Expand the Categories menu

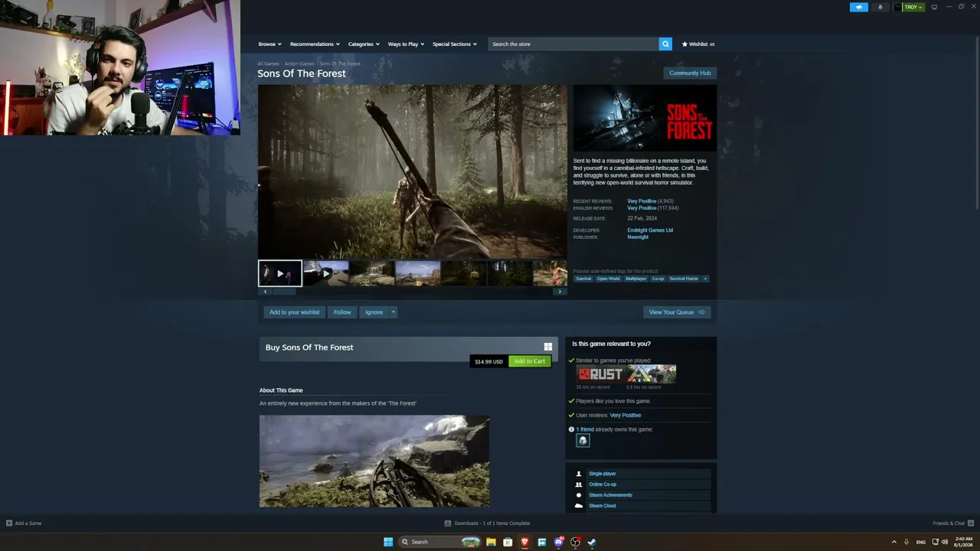(x=364, y=44)
